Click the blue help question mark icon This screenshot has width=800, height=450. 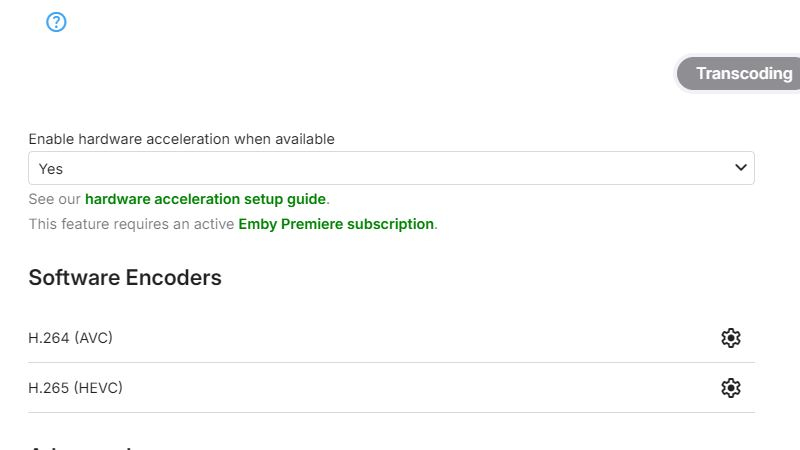point(56,22)
